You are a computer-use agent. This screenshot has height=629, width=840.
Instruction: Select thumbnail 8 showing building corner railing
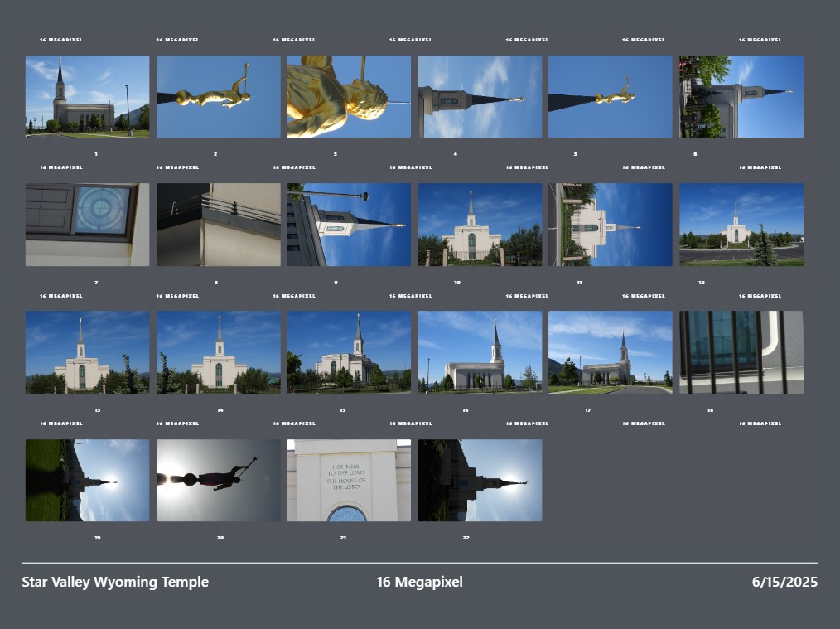tap(218, 225)
